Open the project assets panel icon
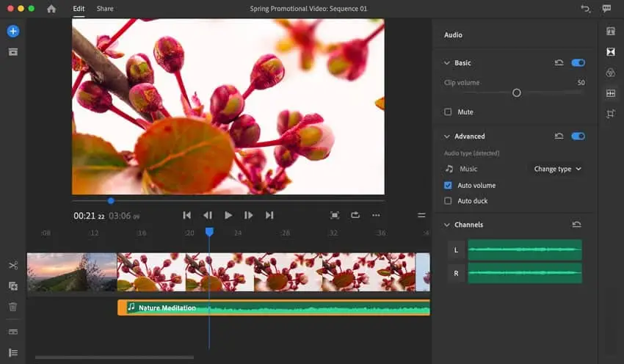The height and width of the screenshot is (364, 624). point(13,52)
